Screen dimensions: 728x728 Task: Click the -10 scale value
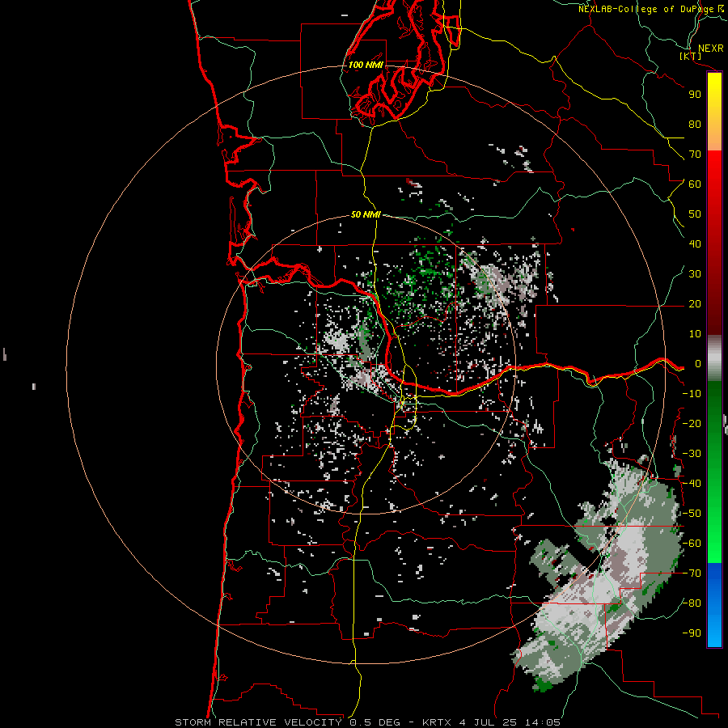(692, 394)
